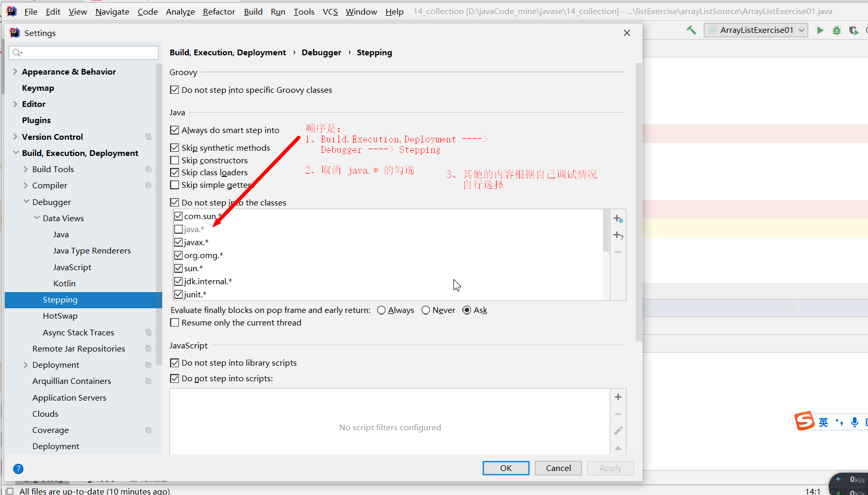Collapse the Build, Execution, Deployment section
868x495 pixels.
coord(15,153)
